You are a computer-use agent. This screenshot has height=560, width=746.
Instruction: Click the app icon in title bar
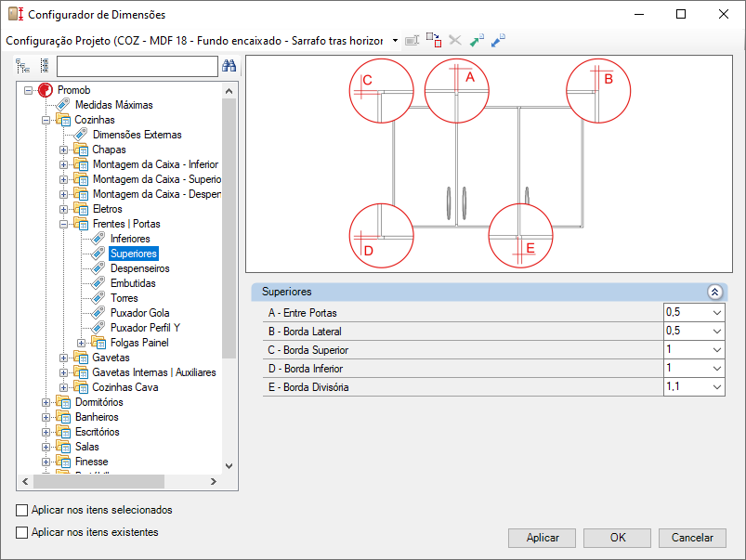16,14
